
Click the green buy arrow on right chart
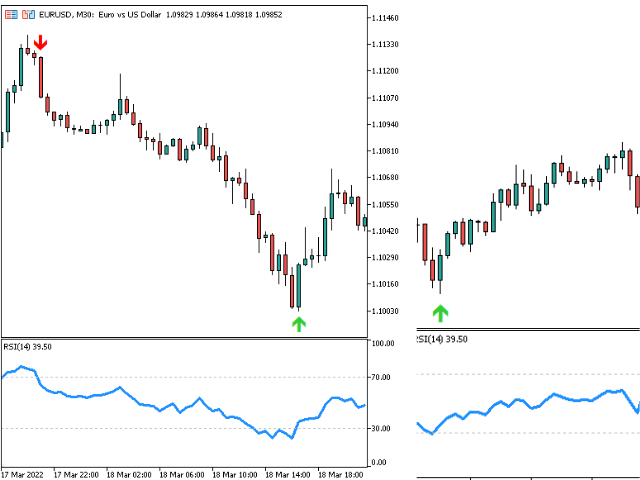point(440,313)
